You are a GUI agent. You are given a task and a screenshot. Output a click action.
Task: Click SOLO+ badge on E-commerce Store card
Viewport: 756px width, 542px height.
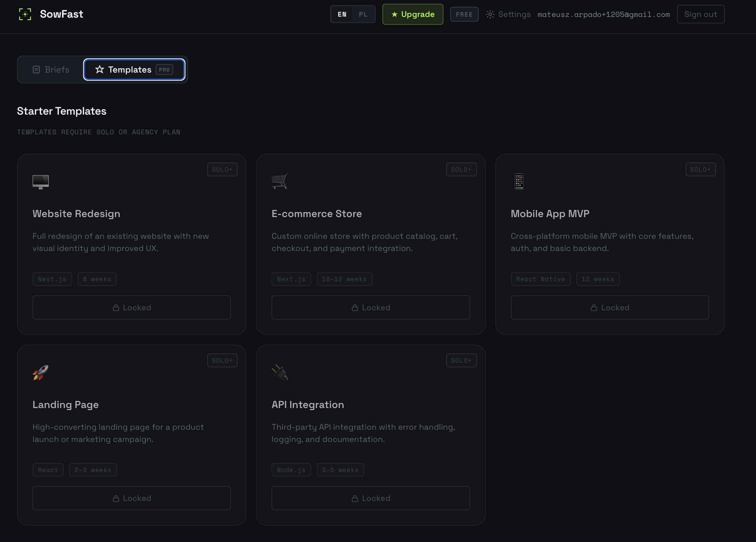[x=461, y=170]
